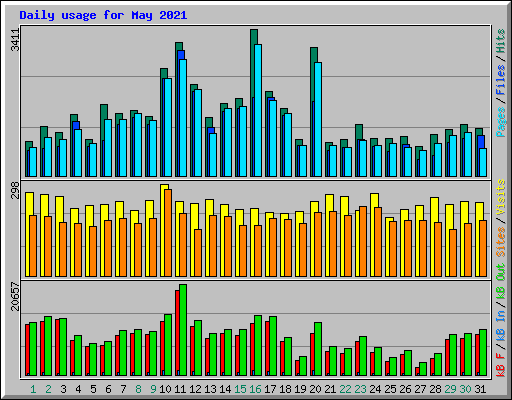The height and width of the screenshot is (400, 512).
Task: Click day 6 on the x-axis
Action: point(108,389)
